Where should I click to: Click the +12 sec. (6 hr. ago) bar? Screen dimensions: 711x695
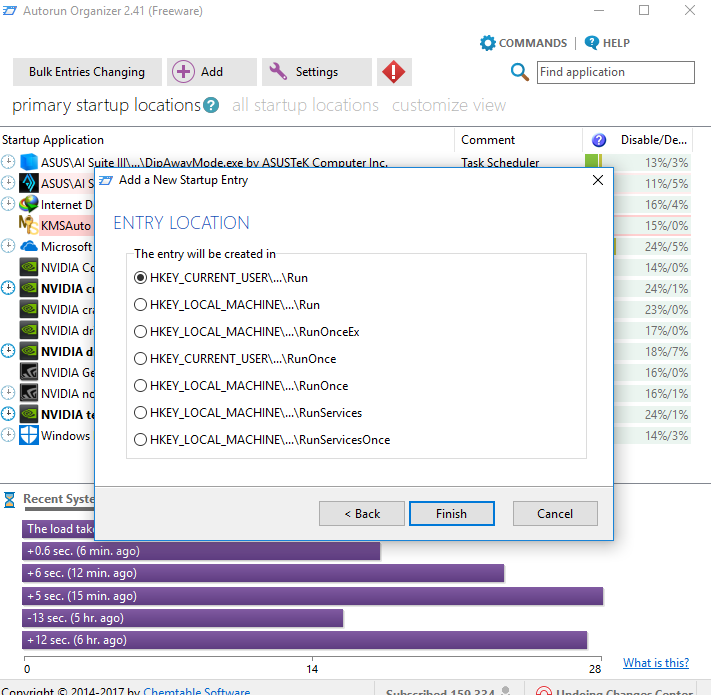pyautogui.click(x=304, y=640)
